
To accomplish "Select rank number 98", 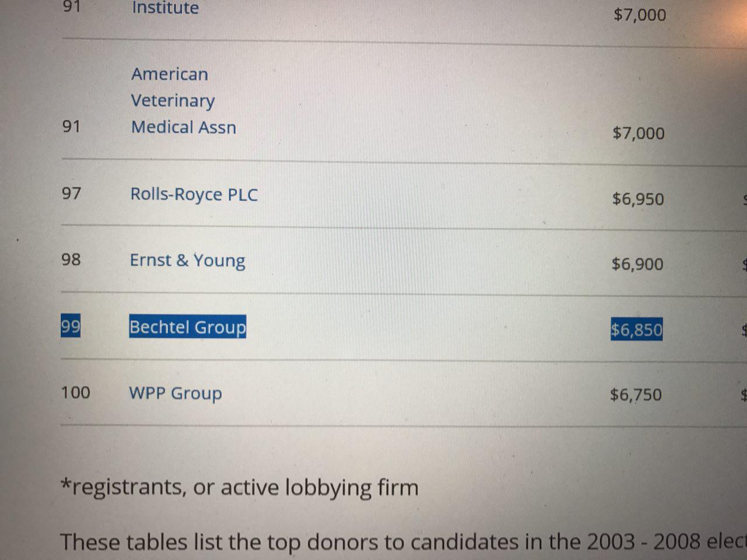I will pos(71,259).
